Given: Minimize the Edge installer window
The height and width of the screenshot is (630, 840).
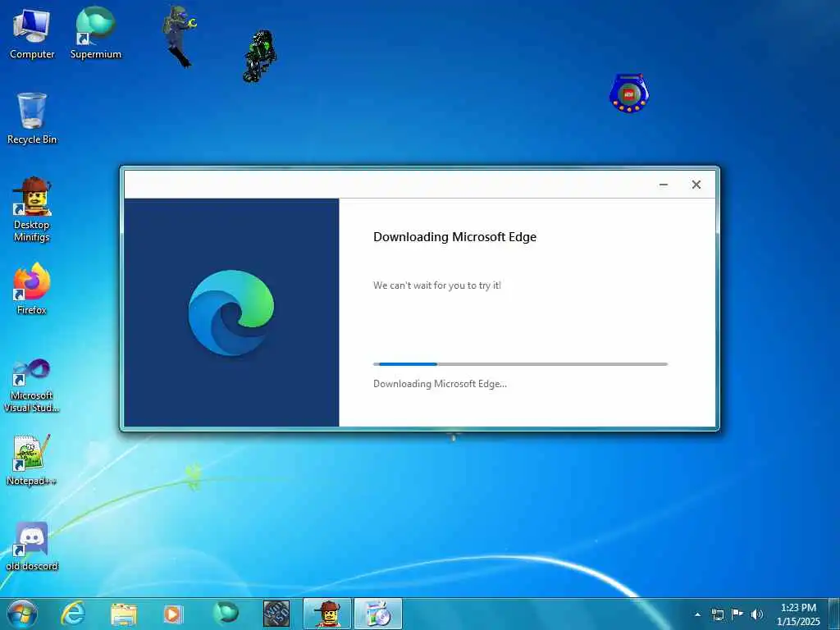Looking at the screenshot, I should [663, 185].
